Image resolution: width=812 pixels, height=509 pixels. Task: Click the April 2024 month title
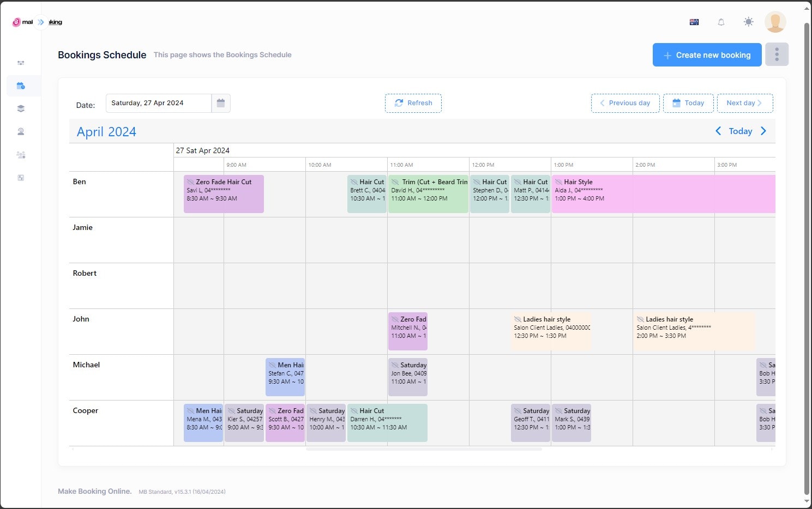click(x=106, y=132)
